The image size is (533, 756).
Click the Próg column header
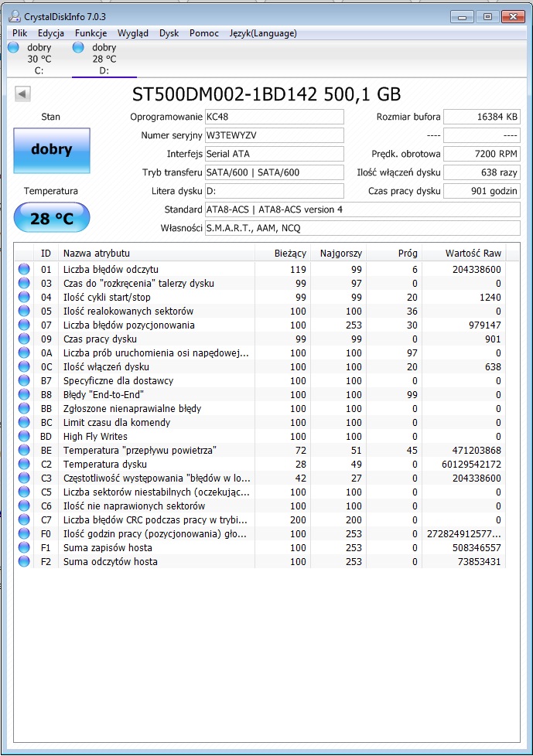click(x=395, y=253)
